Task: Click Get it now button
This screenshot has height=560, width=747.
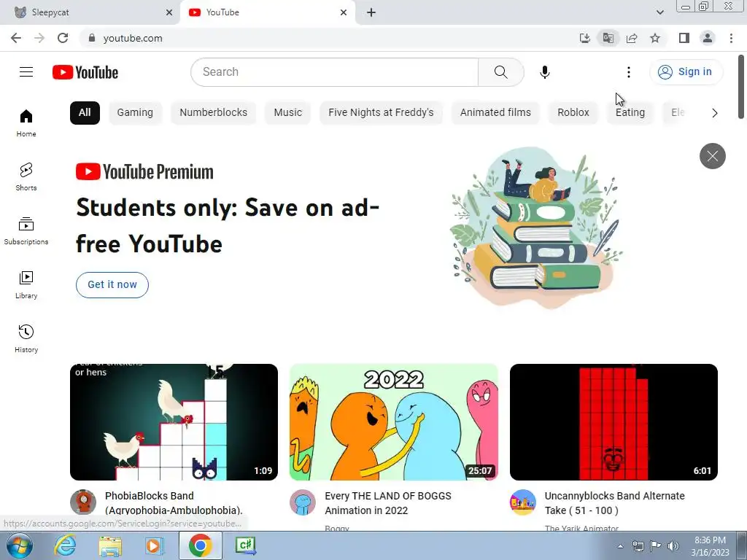Action: 112,285
